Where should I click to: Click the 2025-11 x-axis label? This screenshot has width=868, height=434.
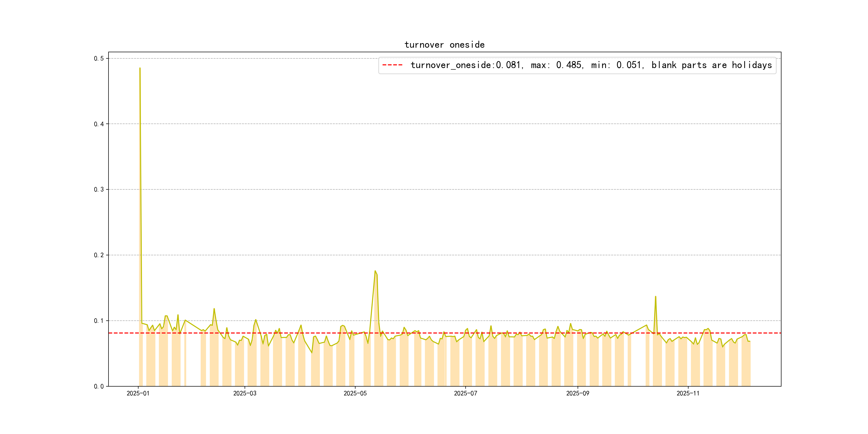tap(688, 393)
